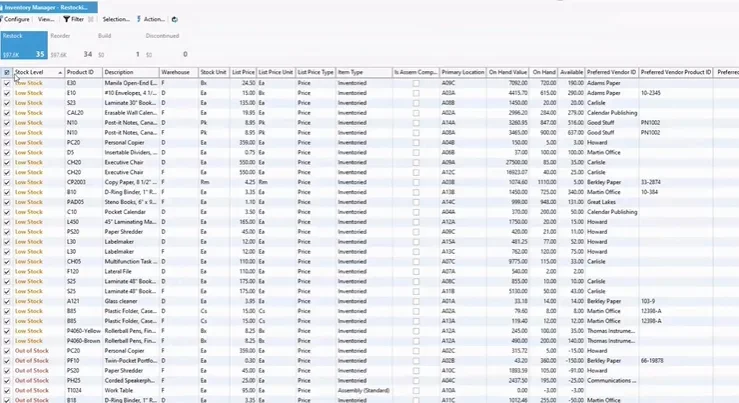This screenshot has width=739, height=403.
Task: Select the 'Pocket Calendar' description cell
Action: point(131,212)
